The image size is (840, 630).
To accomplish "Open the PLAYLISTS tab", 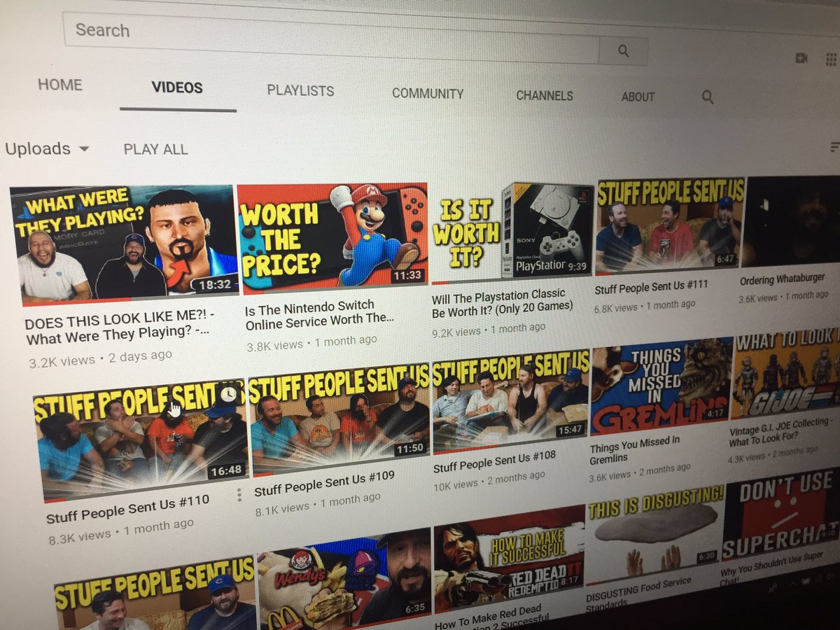I will click(x=300, y=90).
